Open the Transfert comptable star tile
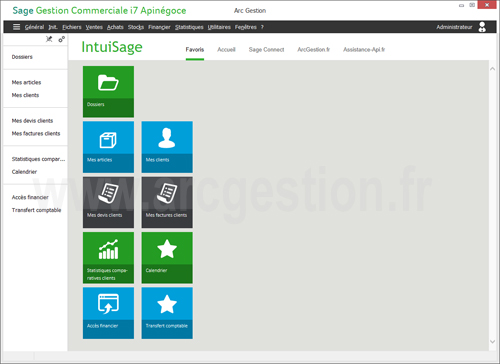This screenshot has width=500, height=364. click(167, 313)
